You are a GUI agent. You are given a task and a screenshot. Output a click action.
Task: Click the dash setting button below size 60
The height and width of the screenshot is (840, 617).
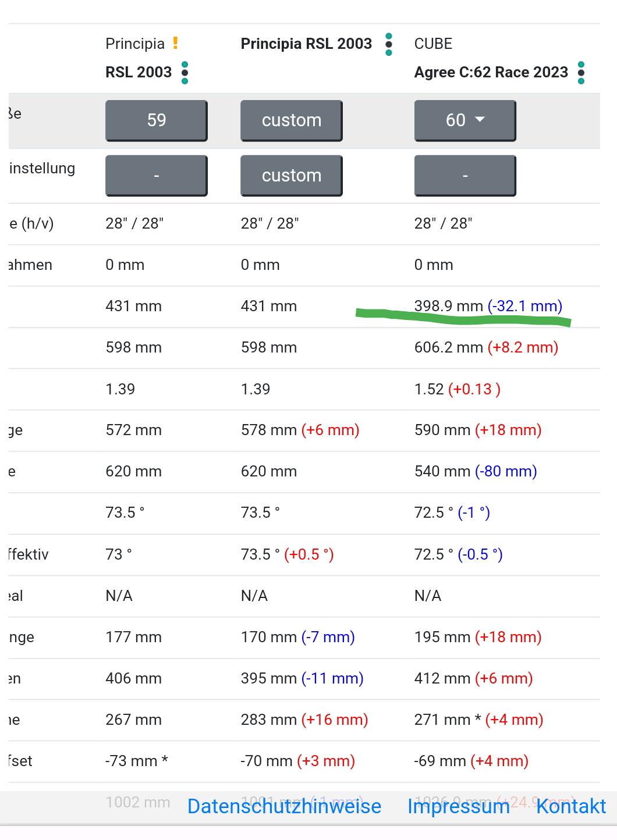click(x=464, y=176)
